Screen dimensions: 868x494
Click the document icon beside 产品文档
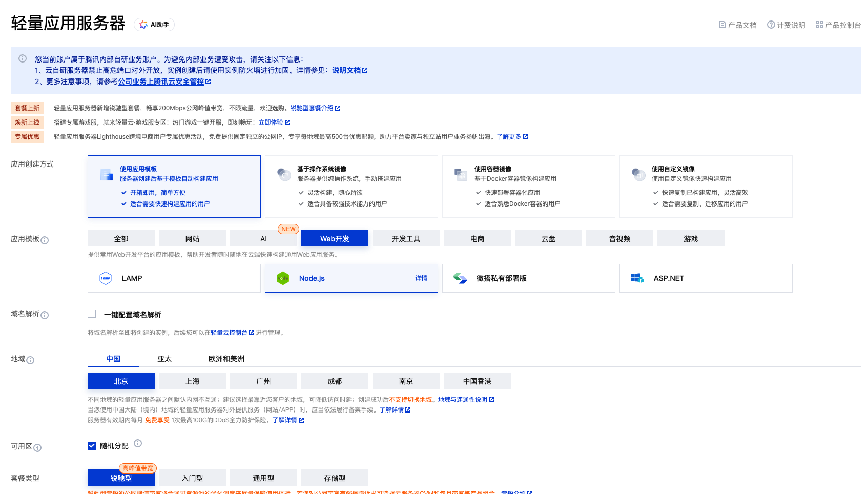point(722,25)
